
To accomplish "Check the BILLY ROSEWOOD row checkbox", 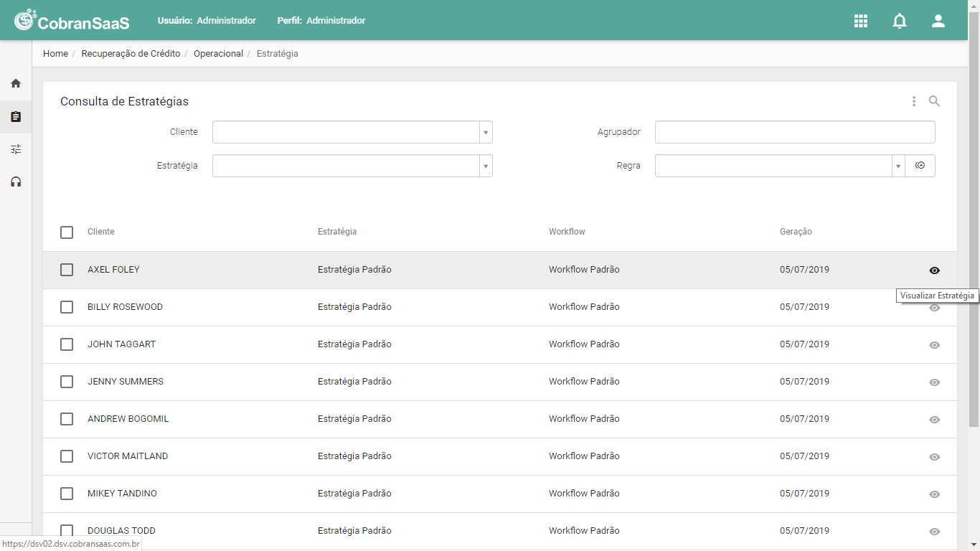I will tap(67, 307).
